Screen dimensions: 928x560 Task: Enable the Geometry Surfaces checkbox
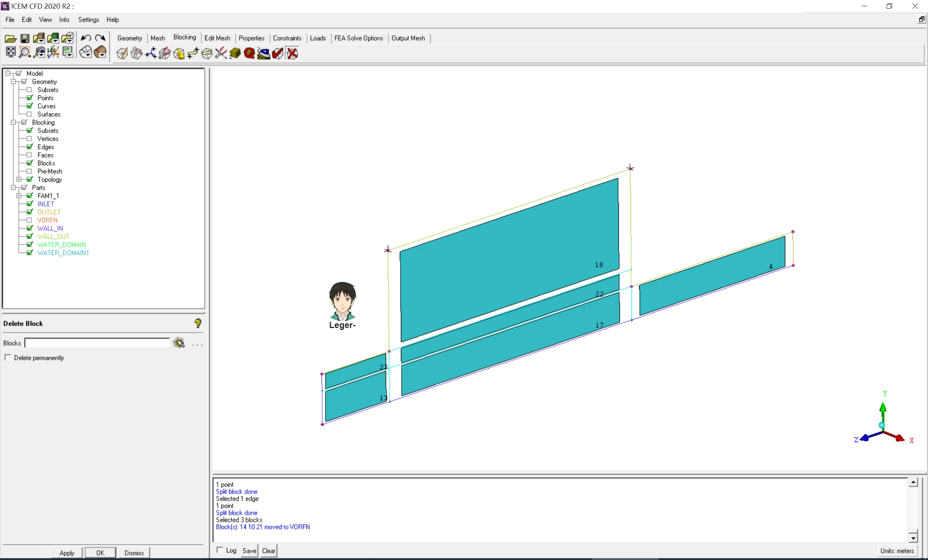coord(29,114)
